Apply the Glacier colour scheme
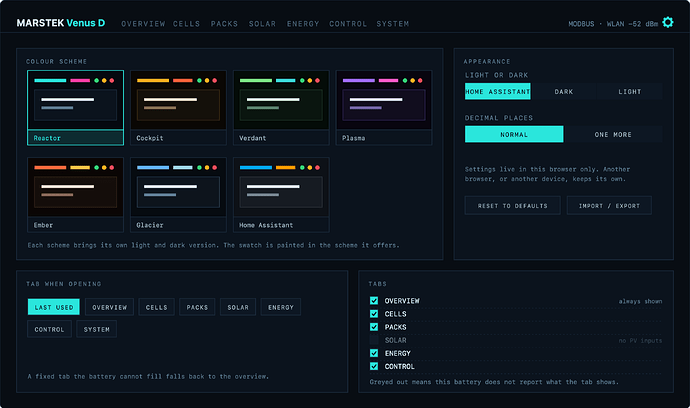The image size is (690, 408). [178, 195]
